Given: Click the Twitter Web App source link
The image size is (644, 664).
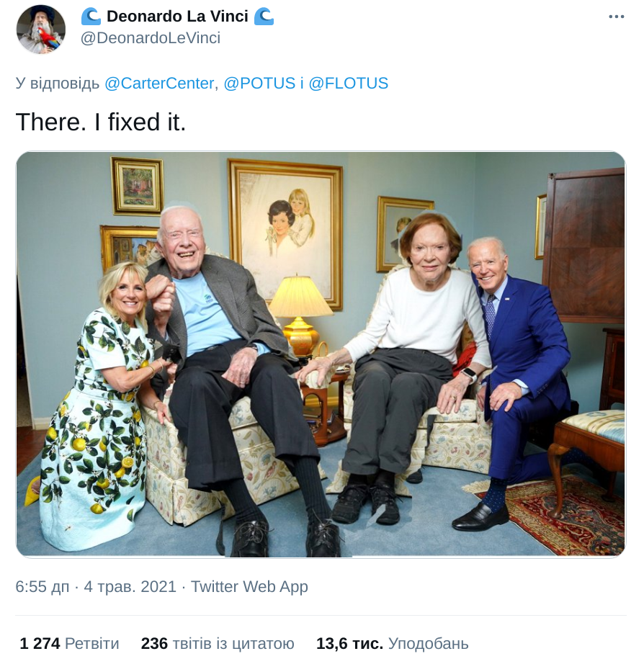Looking at the screenshot, I should point(249,587).
